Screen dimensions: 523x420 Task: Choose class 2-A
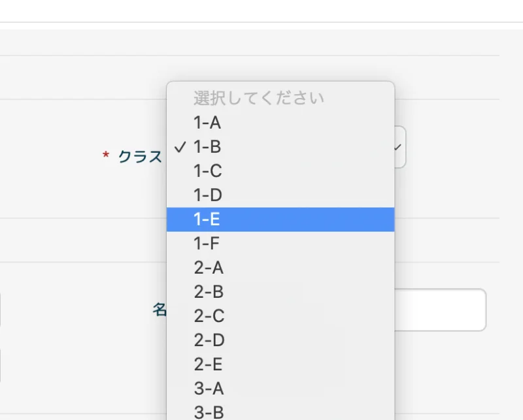(280, 268)
